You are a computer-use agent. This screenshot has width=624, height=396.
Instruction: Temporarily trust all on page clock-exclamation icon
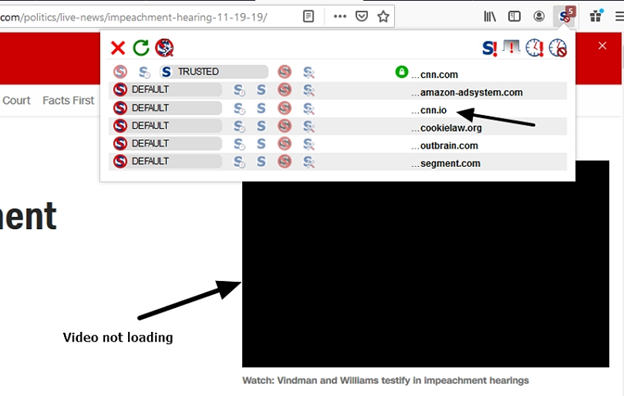click(534, 48)
